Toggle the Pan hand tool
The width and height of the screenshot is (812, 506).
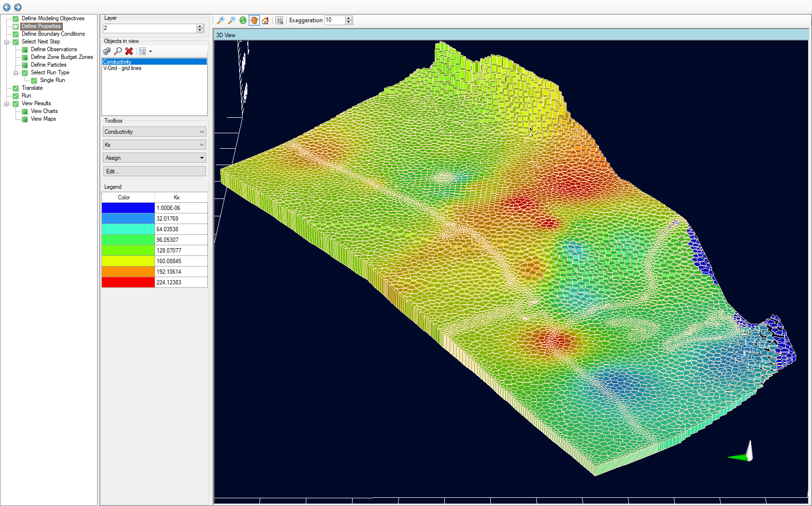[x=254, y=20]
